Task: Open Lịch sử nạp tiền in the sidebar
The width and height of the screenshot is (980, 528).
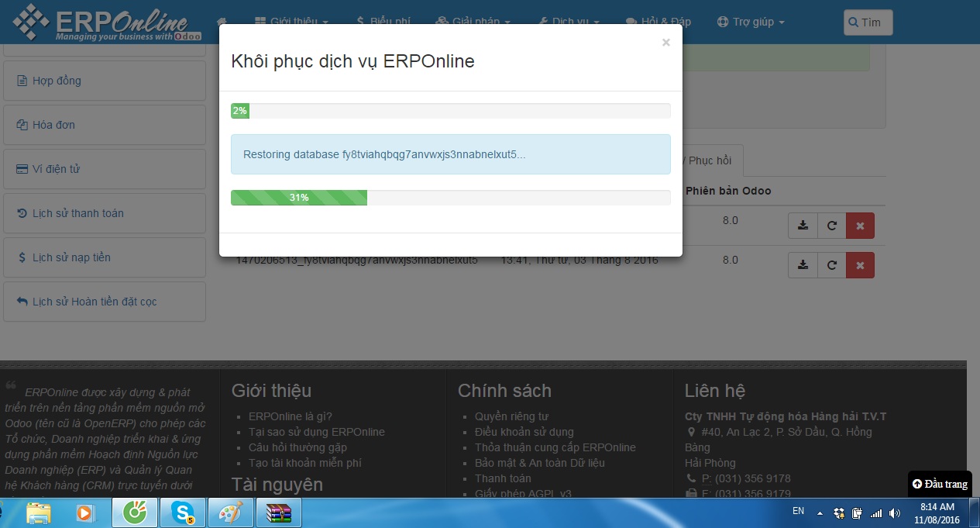Action: point(105,257)
